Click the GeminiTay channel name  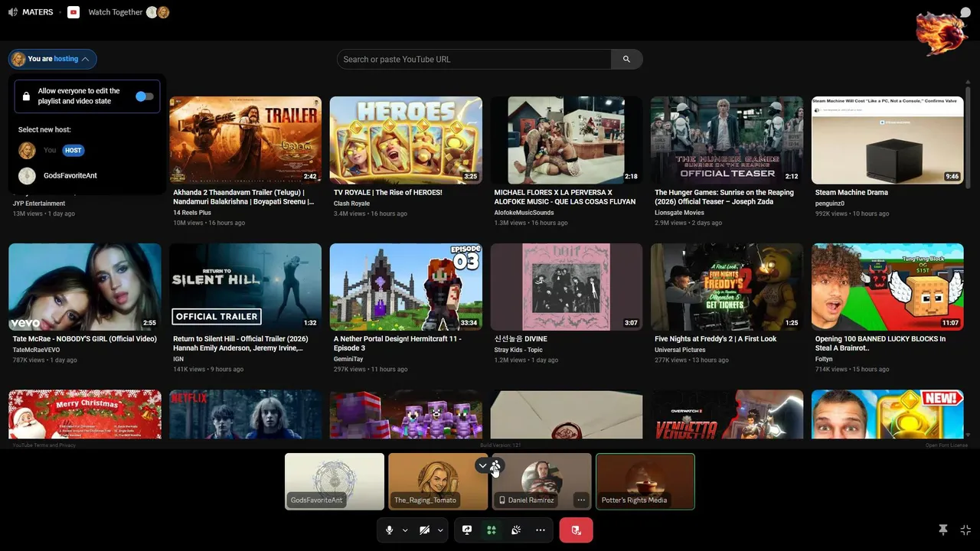click(348, 359)
